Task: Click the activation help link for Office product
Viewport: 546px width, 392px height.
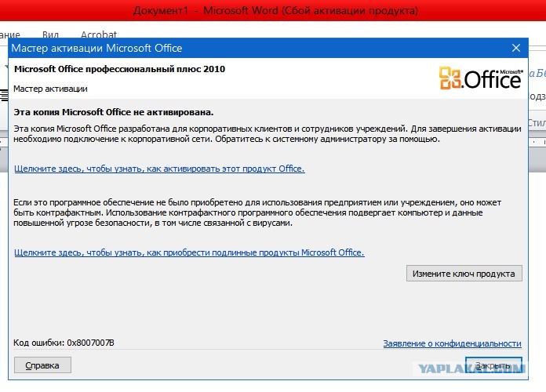Action: click(159, 169)
